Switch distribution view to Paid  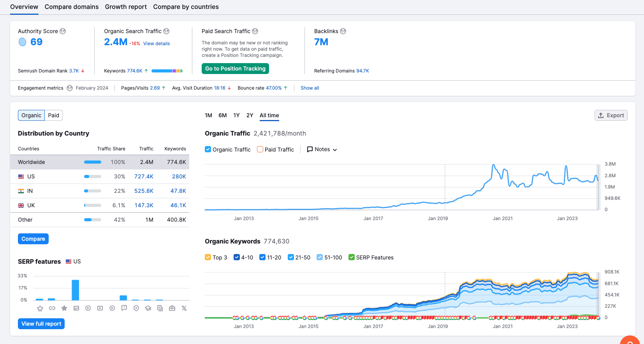coord(54,115)
